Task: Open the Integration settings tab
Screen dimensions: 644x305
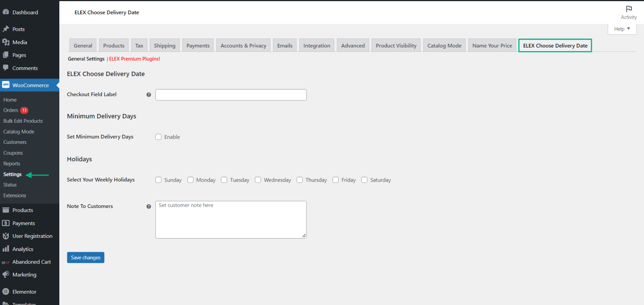Action: coord(317,45)
